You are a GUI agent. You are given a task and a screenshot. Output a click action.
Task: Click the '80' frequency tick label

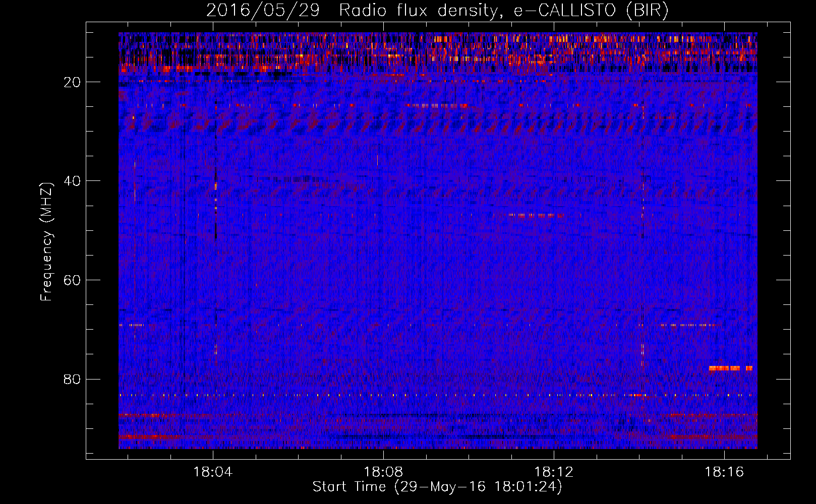tap(73, 379)
